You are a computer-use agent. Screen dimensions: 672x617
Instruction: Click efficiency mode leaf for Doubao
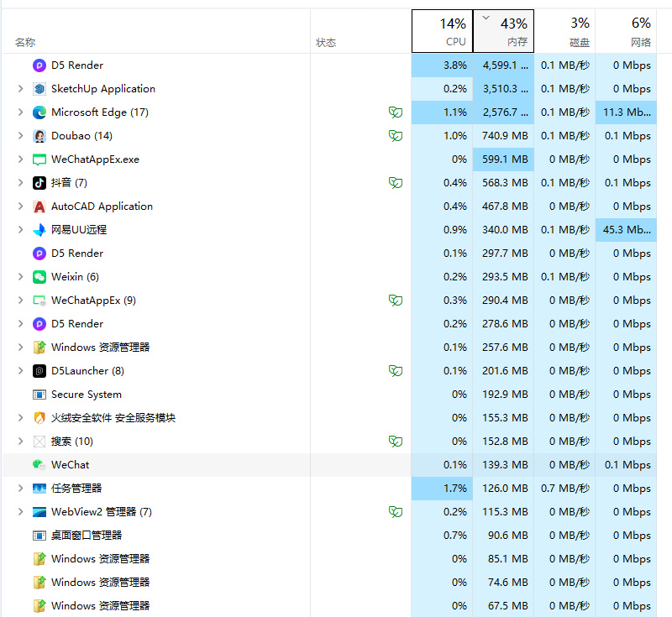(395, 136)
